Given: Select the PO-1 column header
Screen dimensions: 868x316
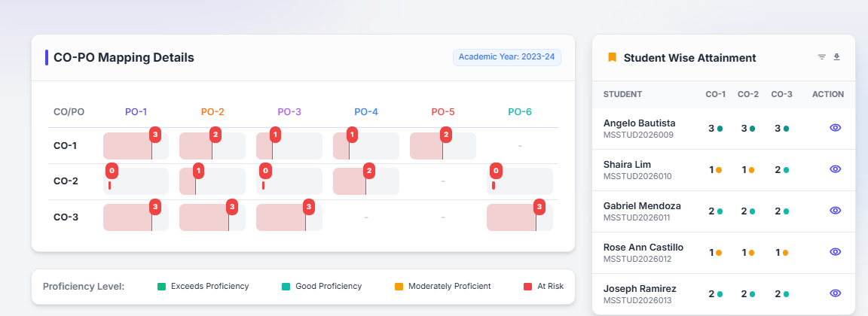Looking at the screenshot, I should [136, 111].
